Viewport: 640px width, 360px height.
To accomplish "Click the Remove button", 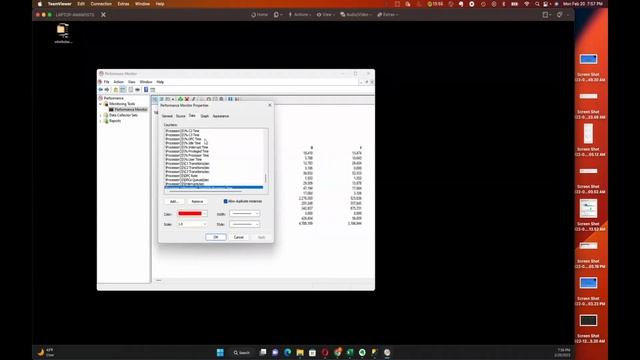I will (x=197, y=202).
